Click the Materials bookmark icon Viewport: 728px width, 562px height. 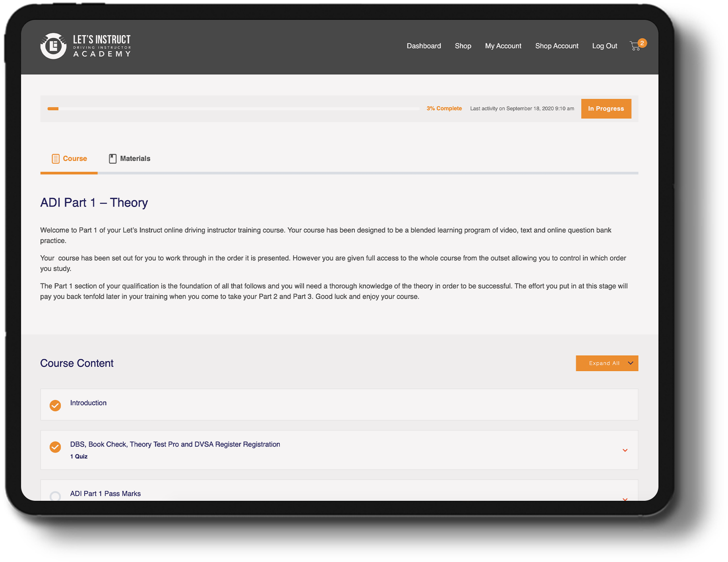tap(113, 159)
